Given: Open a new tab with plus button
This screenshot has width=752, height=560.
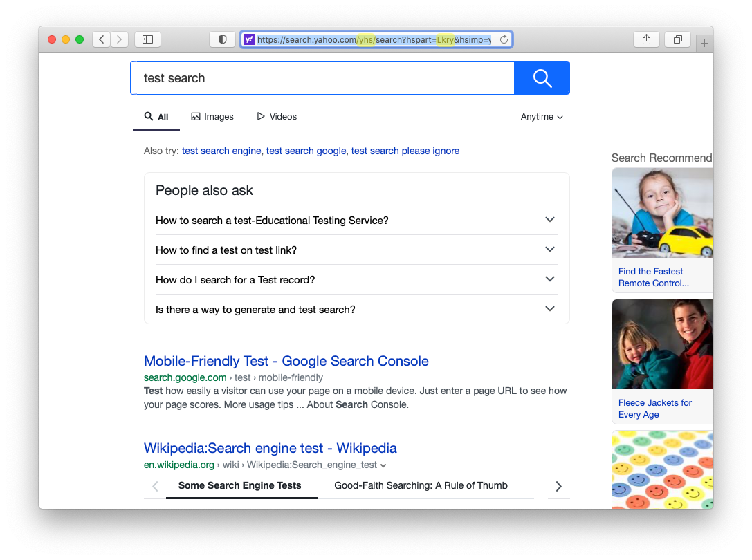Looking at the screenshot, I should click(x=704, y=43).
